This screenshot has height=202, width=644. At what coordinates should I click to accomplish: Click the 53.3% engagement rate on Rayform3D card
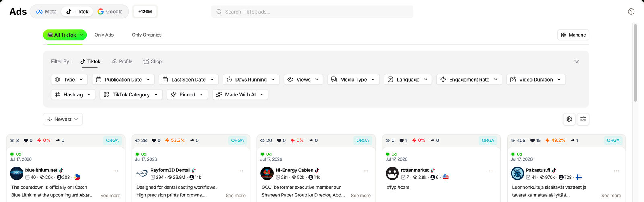(x=175, y=141)
